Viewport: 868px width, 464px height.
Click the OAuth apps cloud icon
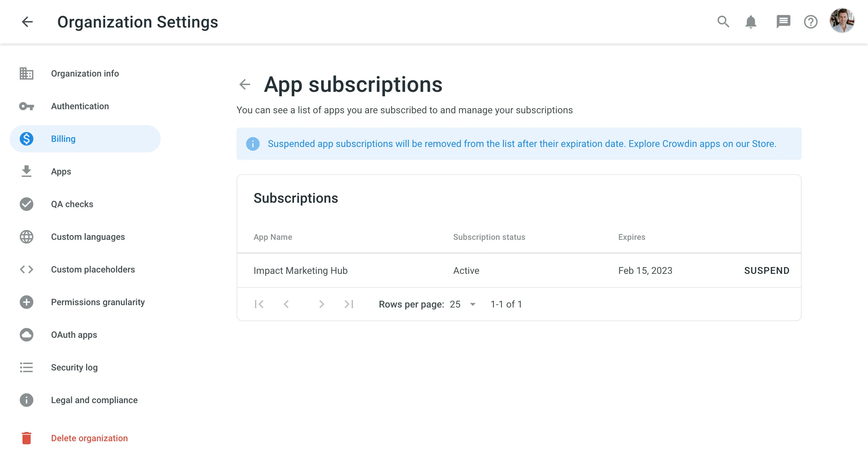point(27,334)
